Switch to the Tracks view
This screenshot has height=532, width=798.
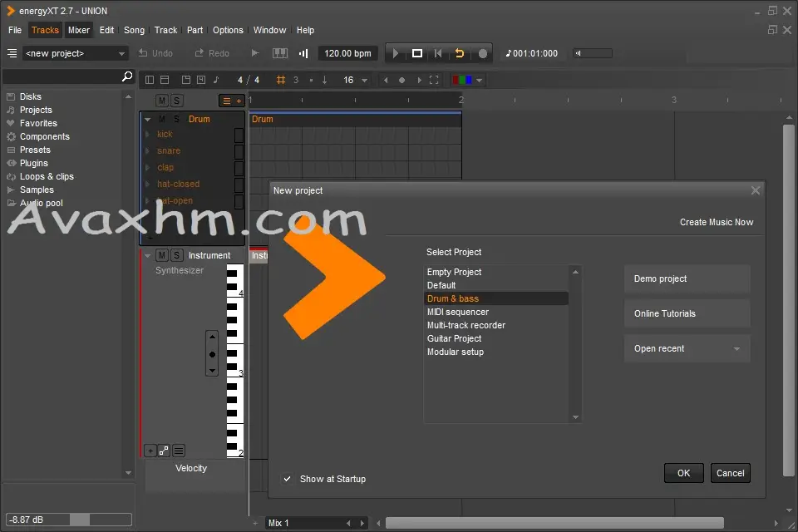[45, 30]
